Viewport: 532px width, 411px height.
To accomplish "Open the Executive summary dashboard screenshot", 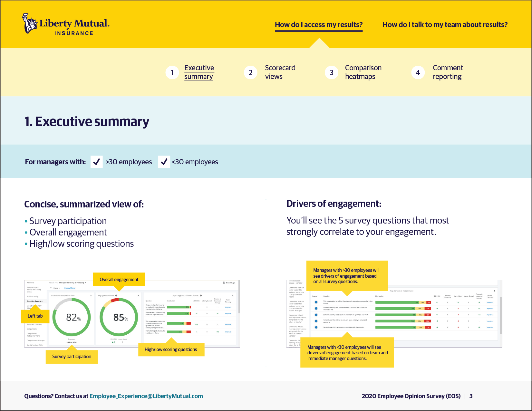I will pos(132,314).
